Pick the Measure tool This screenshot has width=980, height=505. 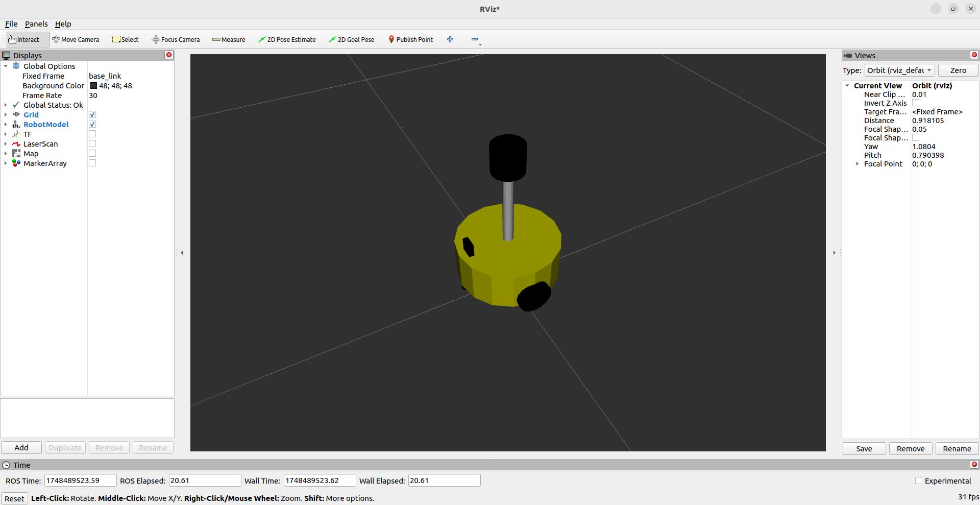click(x=229, y=39)
